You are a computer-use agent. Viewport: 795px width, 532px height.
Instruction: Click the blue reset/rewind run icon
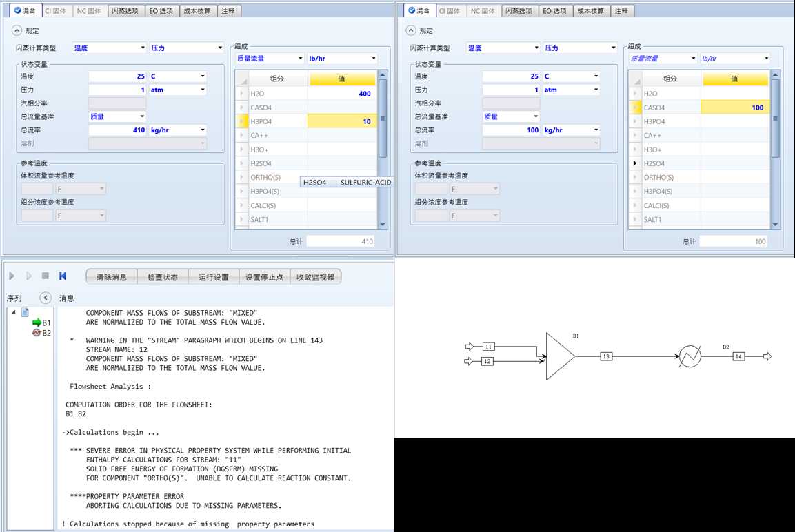[x=63, y=276]
